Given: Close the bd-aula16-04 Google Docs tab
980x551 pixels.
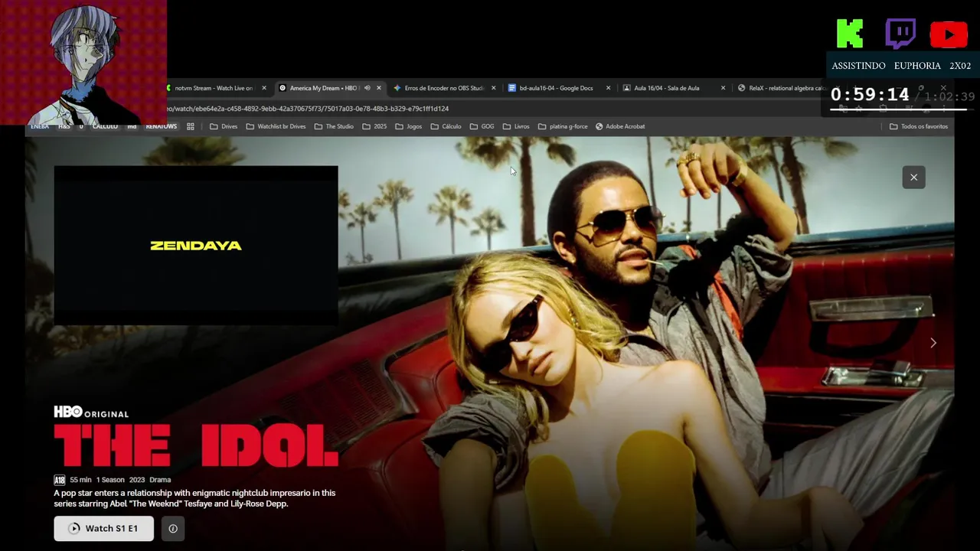Looking at the screenshot, I should tap(608, 88).
